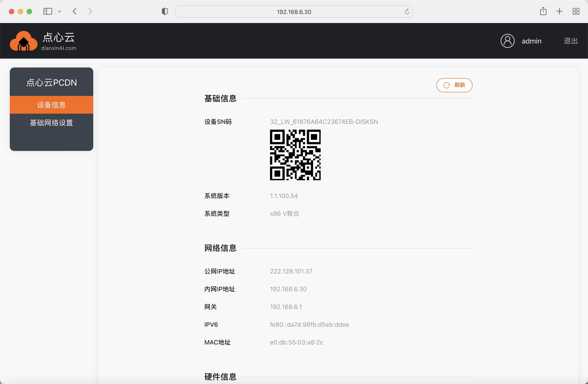This screenshot has width=588, height=384.
Task: Open the 基础网络设置 menu item
Action: coord(51,123)
